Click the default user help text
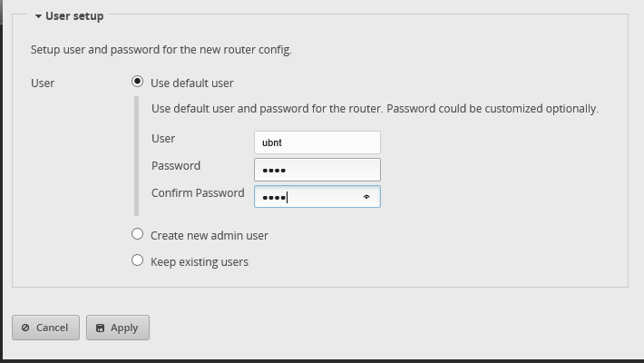The width and height of the screenshot is (644, 363). point(375,109)
